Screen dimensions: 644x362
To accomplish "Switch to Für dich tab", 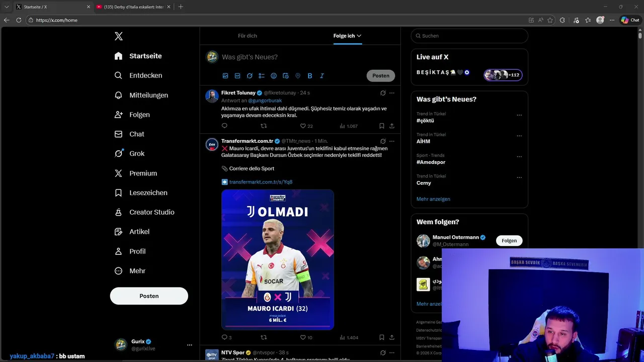I will click(x=248, y=36).
